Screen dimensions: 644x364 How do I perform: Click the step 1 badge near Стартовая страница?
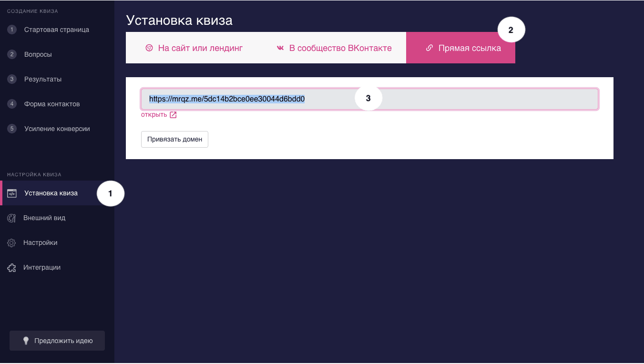[x=12, y=29]
